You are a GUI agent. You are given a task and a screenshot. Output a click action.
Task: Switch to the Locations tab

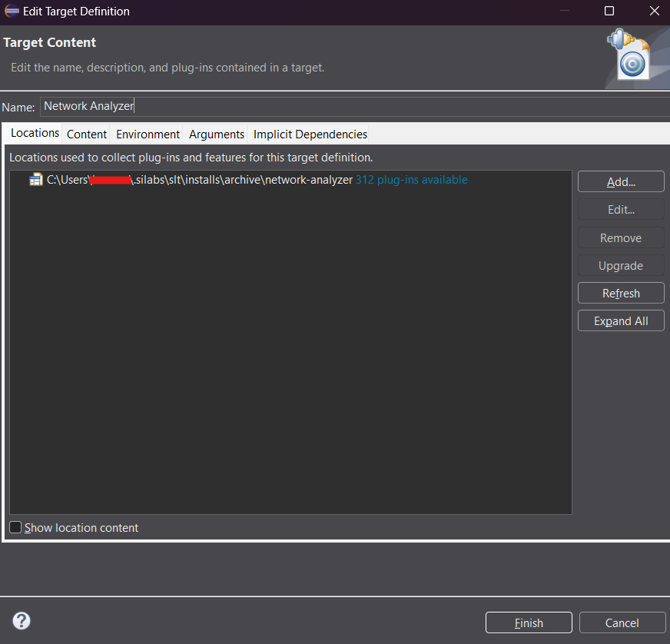tap(35, 133)
